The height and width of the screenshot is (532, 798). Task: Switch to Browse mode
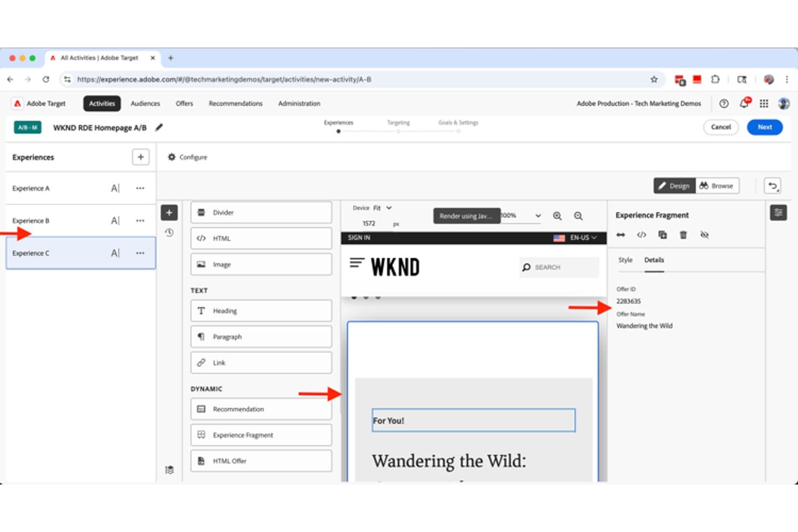point(717,185)
